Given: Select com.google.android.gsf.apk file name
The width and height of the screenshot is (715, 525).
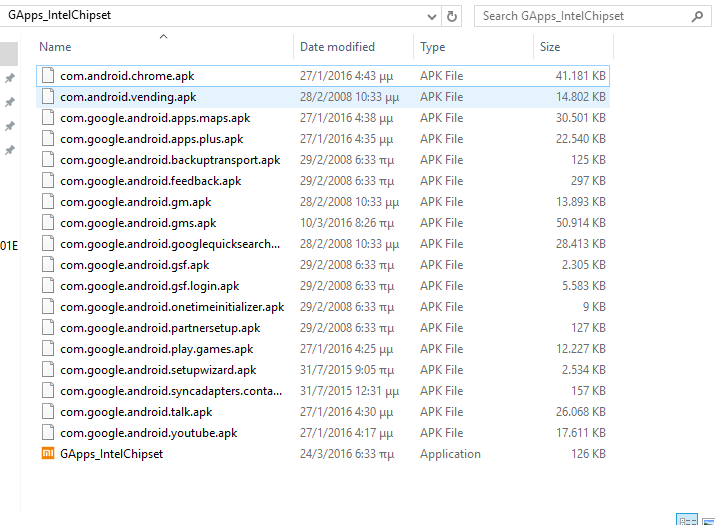Looking at the screenshot, I should click(x=135, y=265).
